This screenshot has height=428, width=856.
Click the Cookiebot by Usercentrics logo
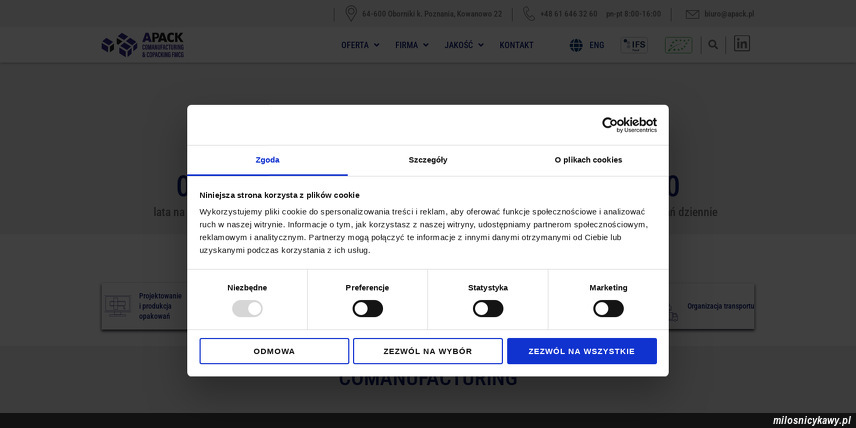click(629, 125)
